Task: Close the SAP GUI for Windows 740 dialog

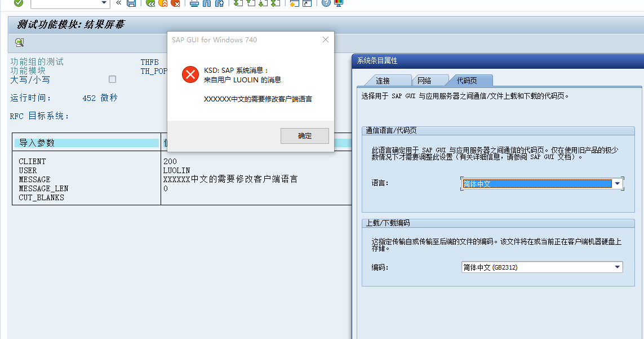Action: pyautogui.click(x=325, y=40)
